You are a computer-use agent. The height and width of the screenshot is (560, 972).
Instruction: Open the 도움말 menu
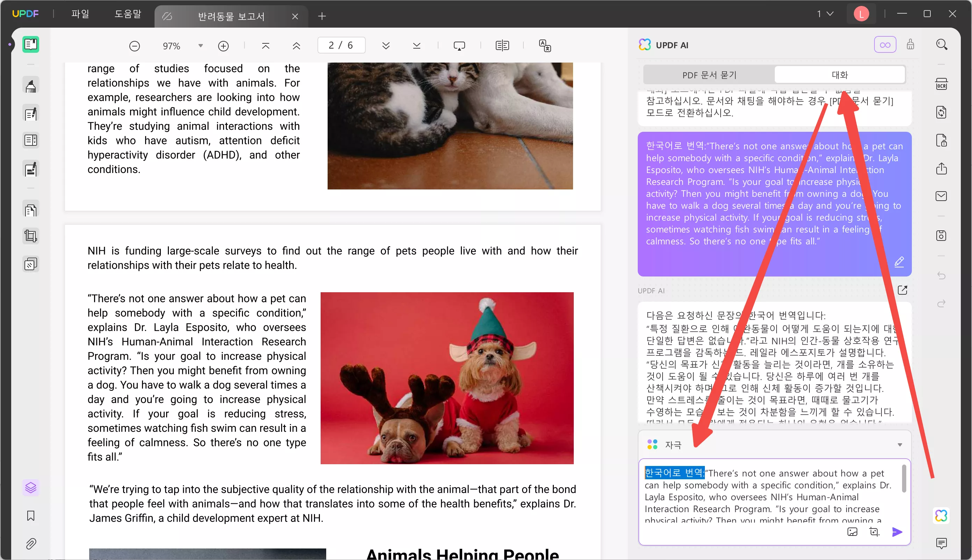tap(128, 14)
